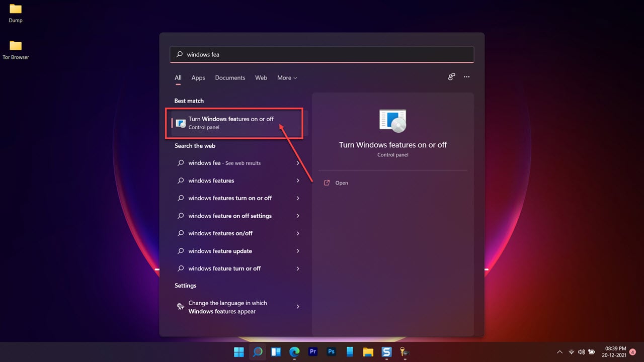Image resolution: width=644 pixels, height=362 pixels.
Task: Launch Microsoft Edge from taskbar
Action: coord(294,352)
